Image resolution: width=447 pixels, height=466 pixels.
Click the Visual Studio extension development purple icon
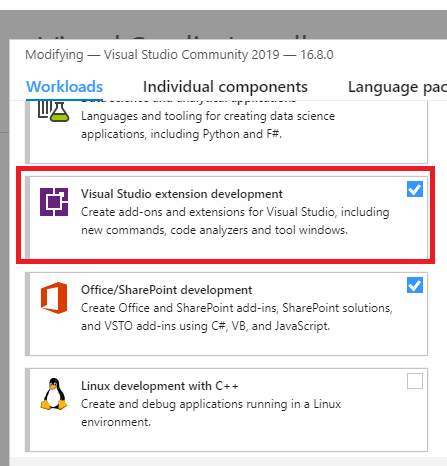(x=54, y=202)
